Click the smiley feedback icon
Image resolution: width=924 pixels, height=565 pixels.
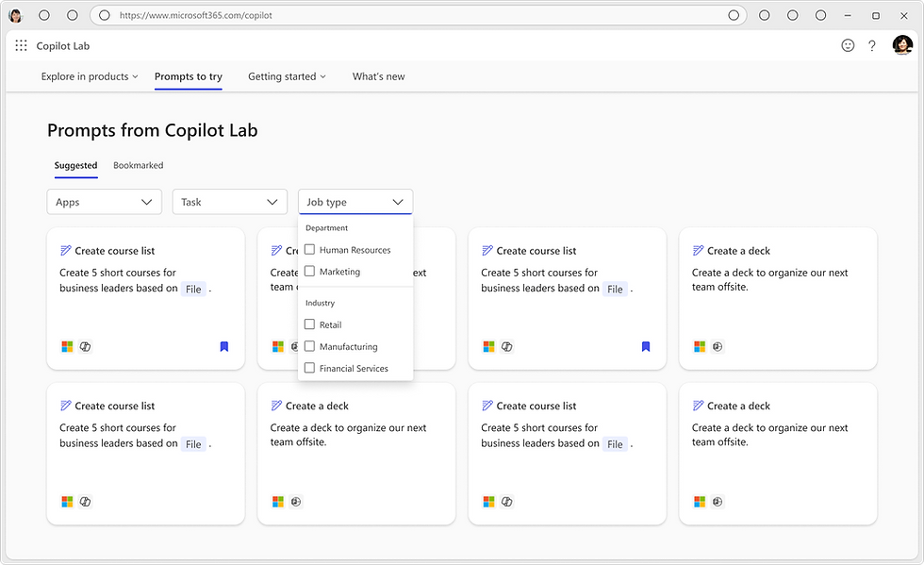pyautogui.click(x=848, y=45)
